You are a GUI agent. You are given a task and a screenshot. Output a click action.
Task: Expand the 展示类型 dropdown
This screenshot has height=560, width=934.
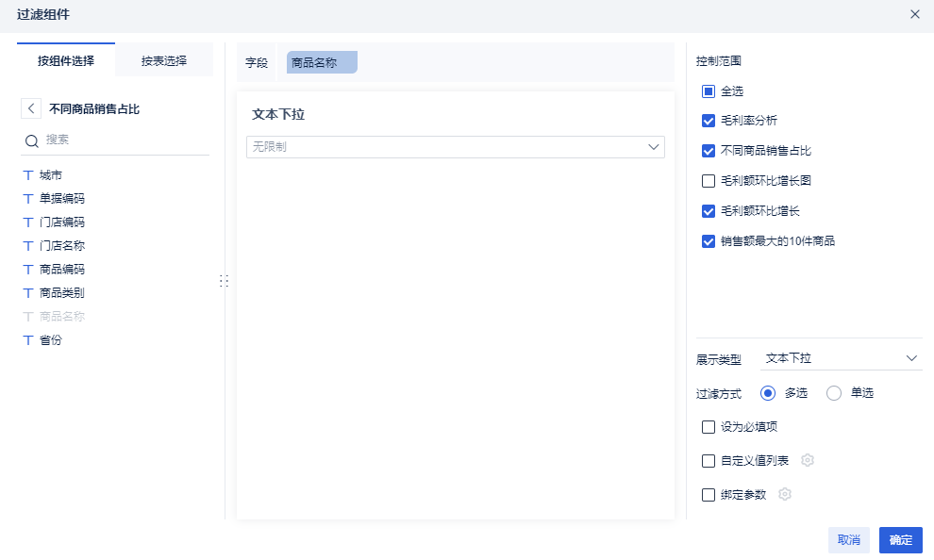click(842, 358)
